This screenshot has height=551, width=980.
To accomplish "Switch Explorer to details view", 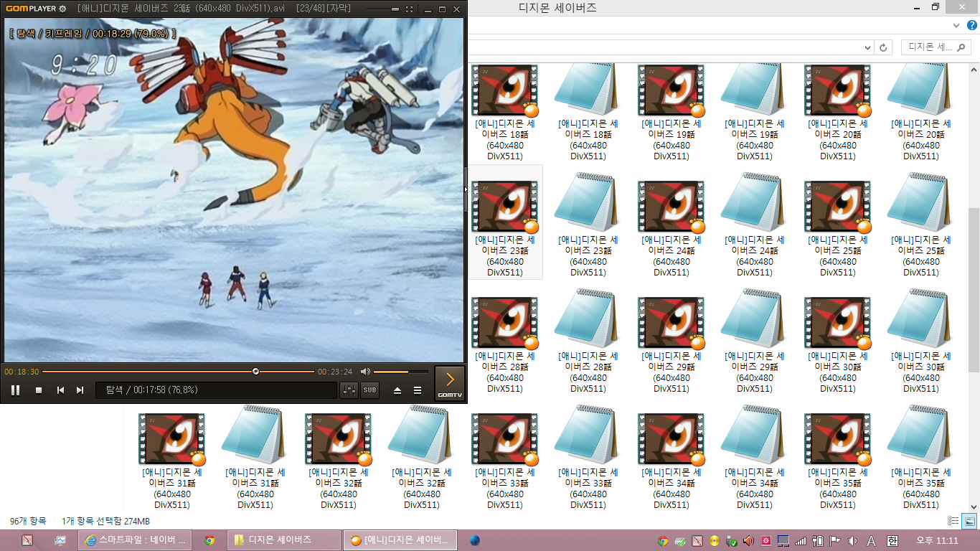I will point(953,521).
